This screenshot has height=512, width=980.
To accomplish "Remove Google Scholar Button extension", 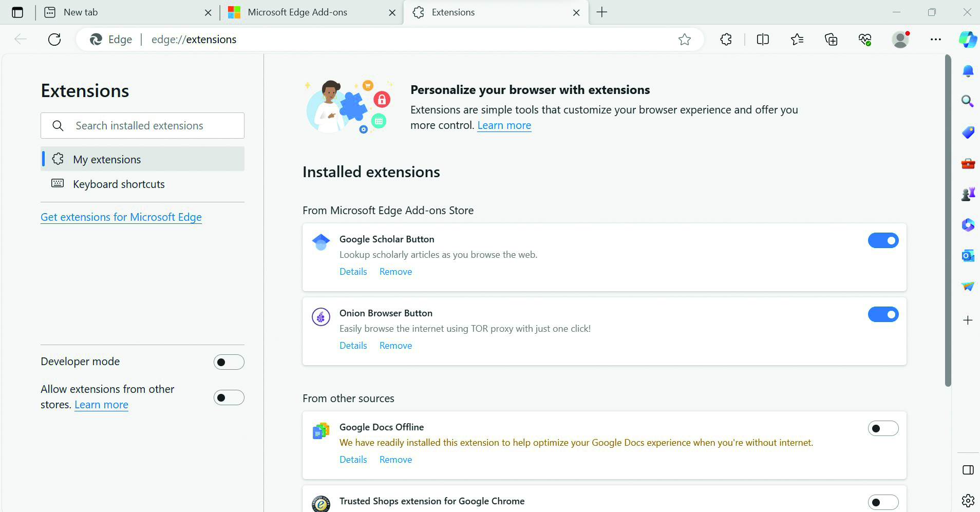I will (395, 272).
